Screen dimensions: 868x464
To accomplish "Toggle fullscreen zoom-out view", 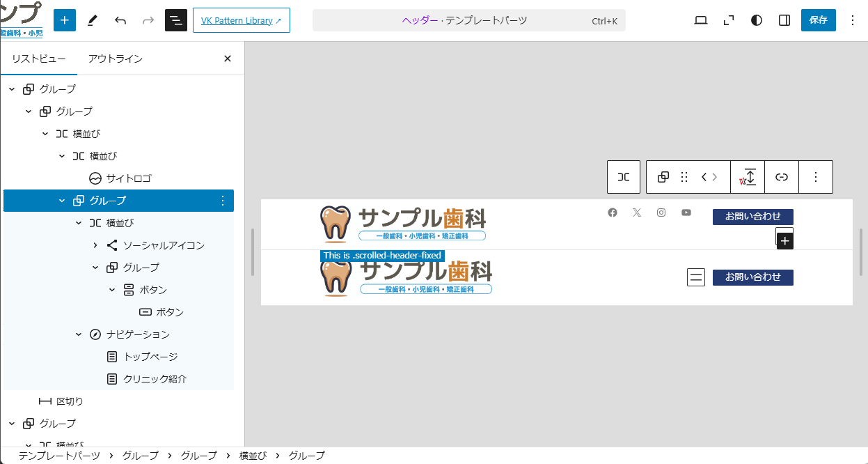I will click(729, 20).
